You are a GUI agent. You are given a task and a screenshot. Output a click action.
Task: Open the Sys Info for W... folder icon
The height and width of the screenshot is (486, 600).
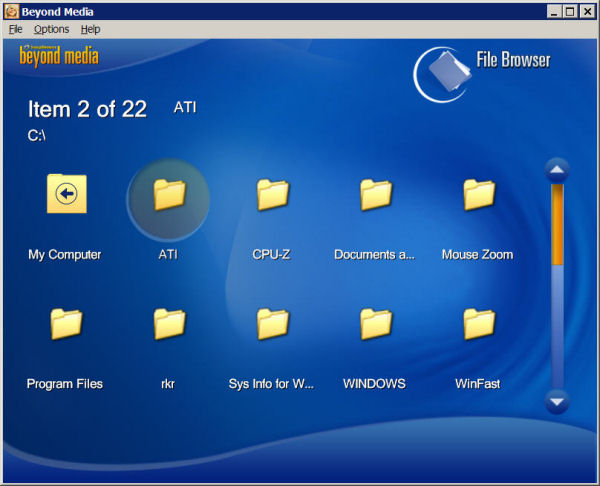[272, 324]
